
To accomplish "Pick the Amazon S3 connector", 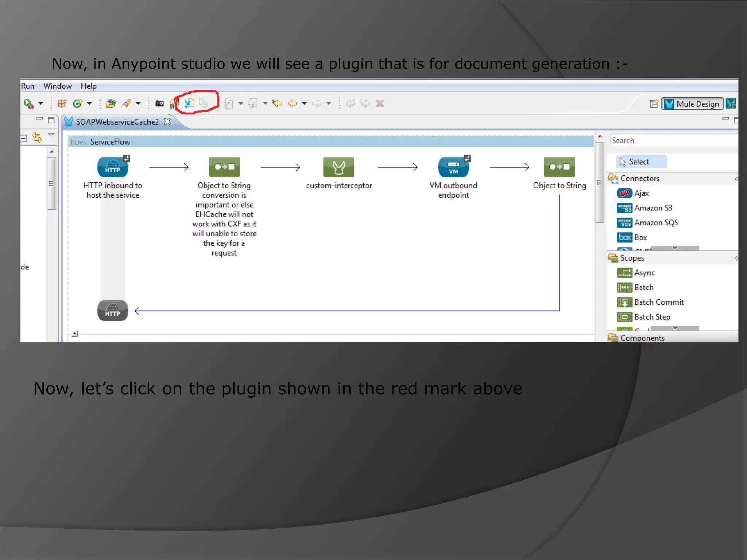I will tap(645, 208).
